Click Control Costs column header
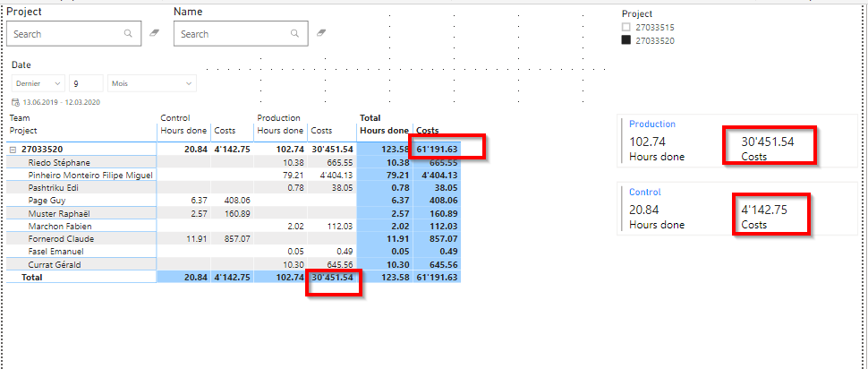This screenshot has height=369, width=868. click(x=225, y=131)
